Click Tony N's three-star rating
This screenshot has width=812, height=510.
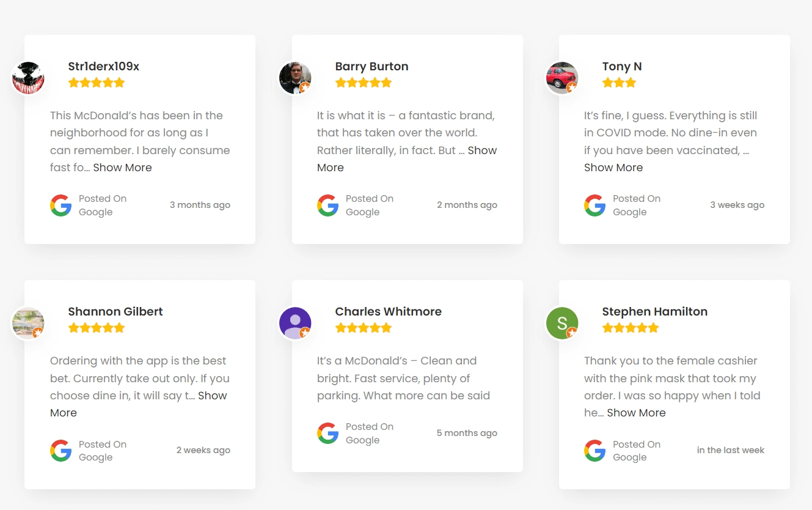[x=620, y=82]
